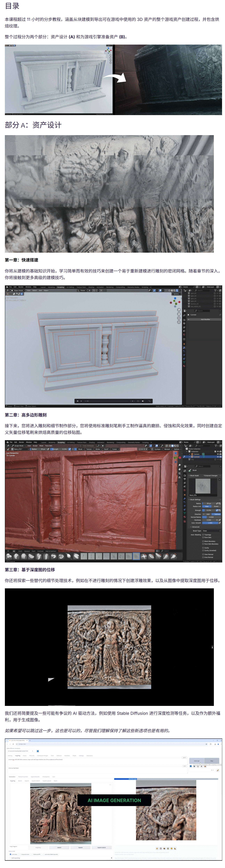The image size is (225, 868).
Task: Click the speaker icon in the gray model video bar
Action: click(143, 401)
